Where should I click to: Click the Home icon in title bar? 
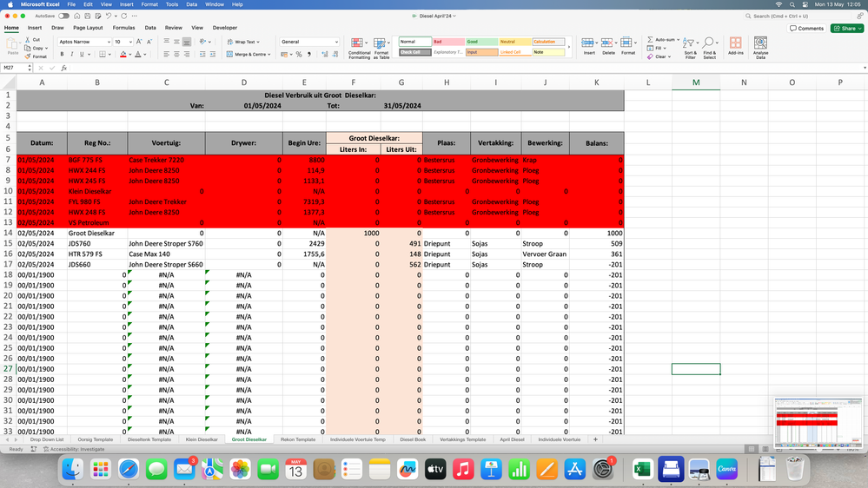click(x=77, y=16)
